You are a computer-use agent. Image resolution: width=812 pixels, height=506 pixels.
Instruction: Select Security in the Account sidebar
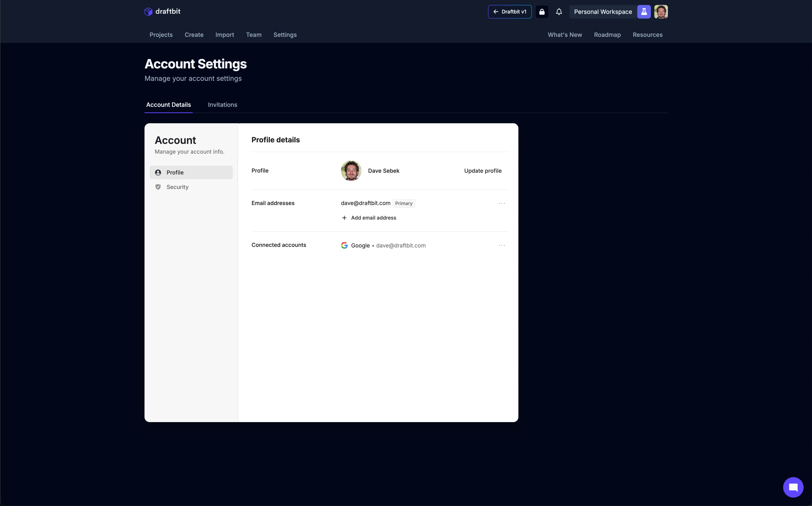click(178, 187)
